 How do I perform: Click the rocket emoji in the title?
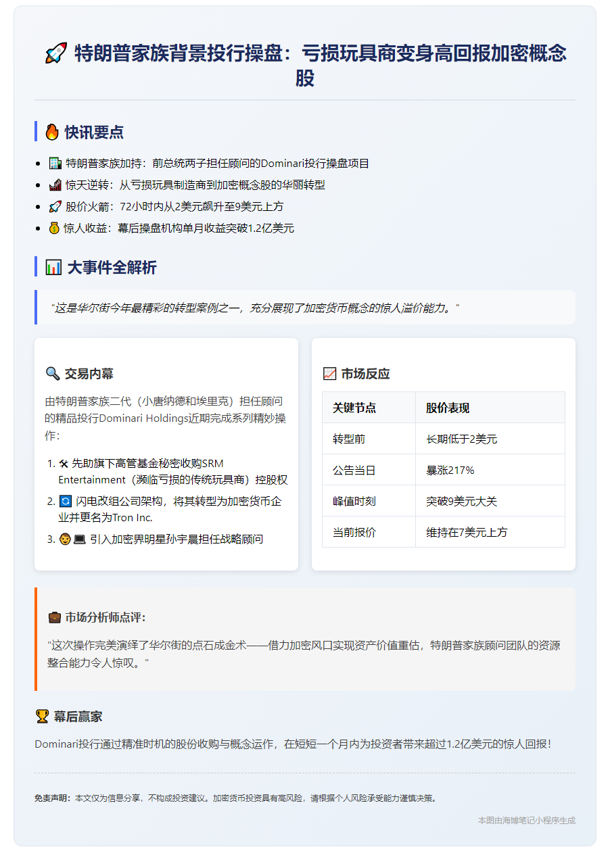tap(55, 53)
